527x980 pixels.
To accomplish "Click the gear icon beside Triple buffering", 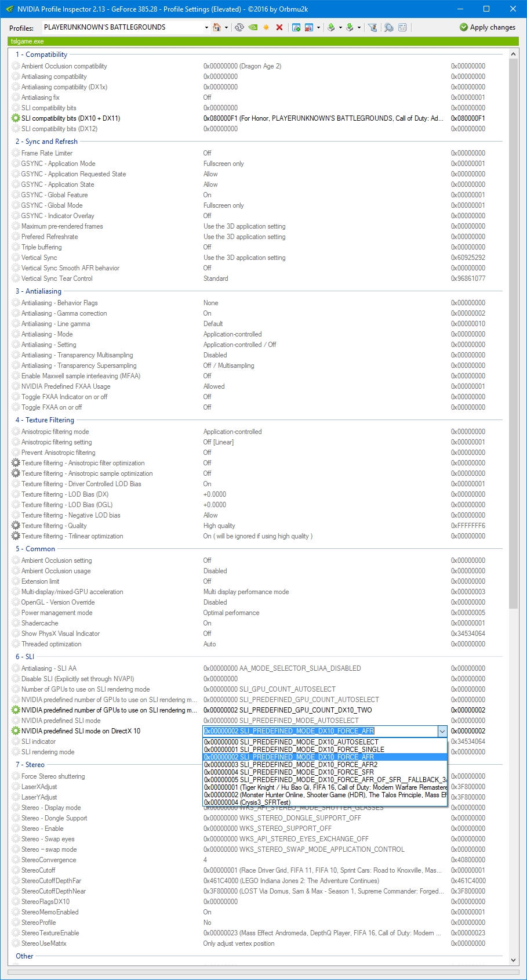I will tap(16, 247).
